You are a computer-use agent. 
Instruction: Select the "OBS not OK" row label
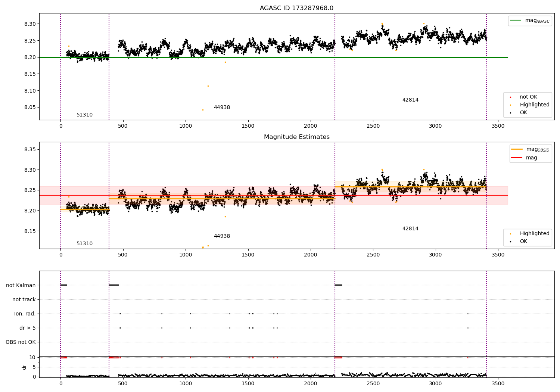21,342
